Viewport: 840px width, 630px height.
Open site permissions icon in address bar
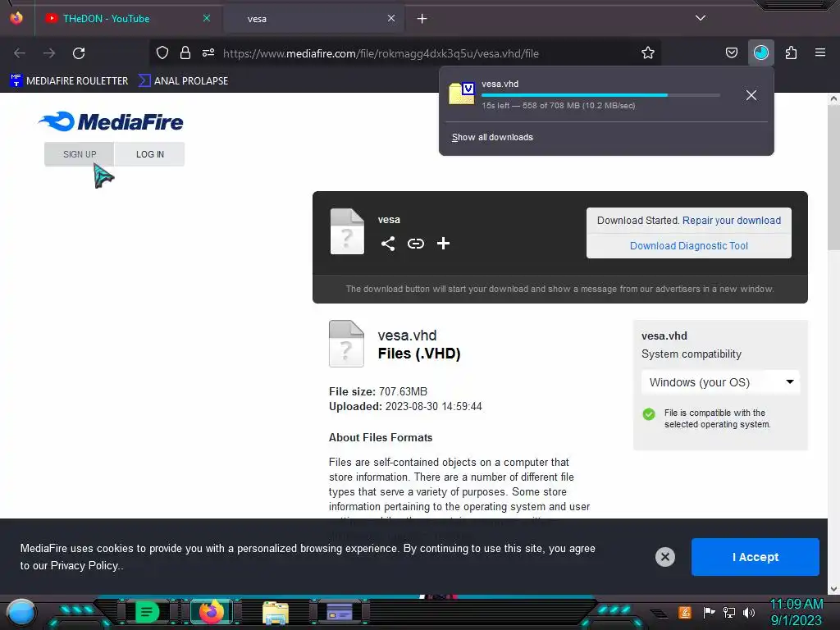208,52
